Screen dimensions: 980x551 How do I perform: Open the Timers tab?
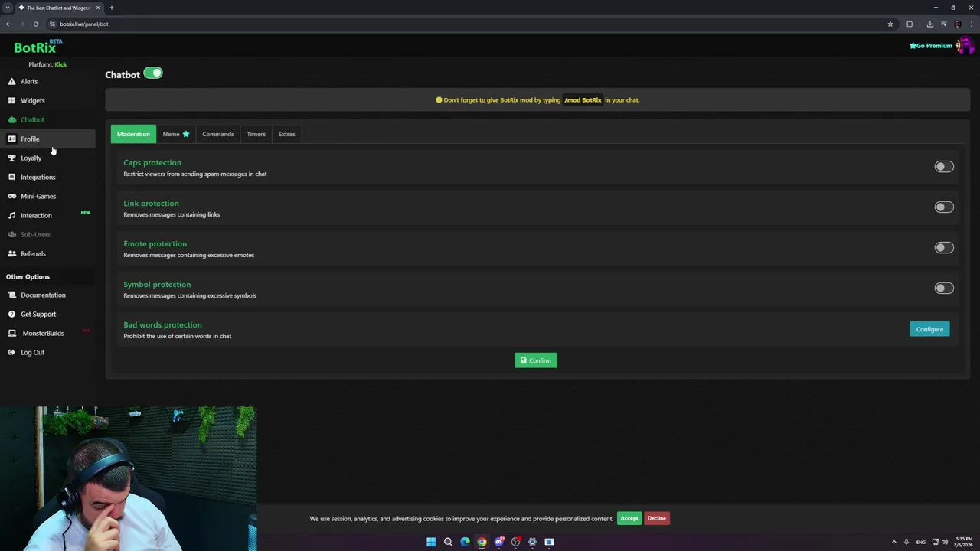256,134
